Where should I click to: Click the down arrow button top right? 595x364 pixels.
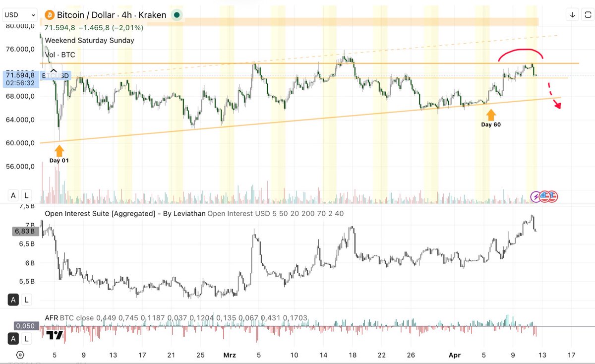pyautogui.click(x=573, y=15)
